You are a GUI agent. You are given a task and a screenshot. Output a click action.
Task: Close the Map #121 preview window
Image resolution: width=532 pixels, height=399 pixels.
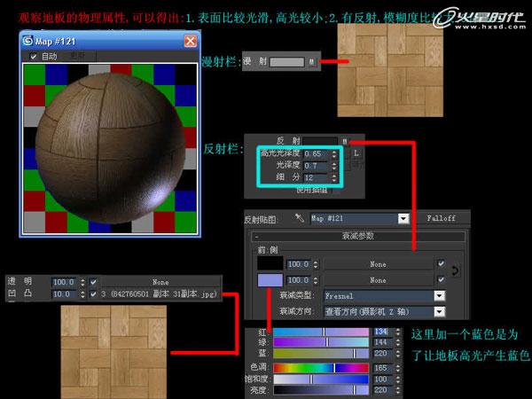(x=190, y=41)
